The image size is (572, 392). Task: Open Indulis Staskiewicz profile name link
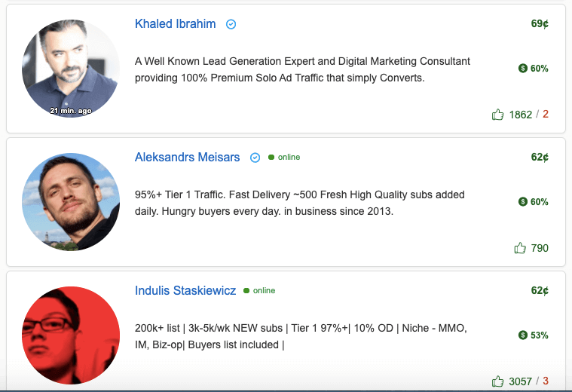(x=185, y=290)
